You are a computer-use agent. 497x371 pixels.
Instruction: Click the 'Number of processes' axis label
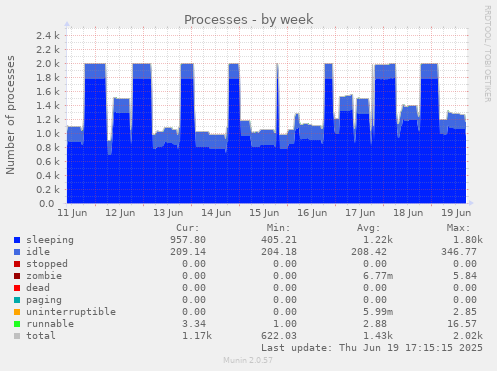tap(10, 115)
